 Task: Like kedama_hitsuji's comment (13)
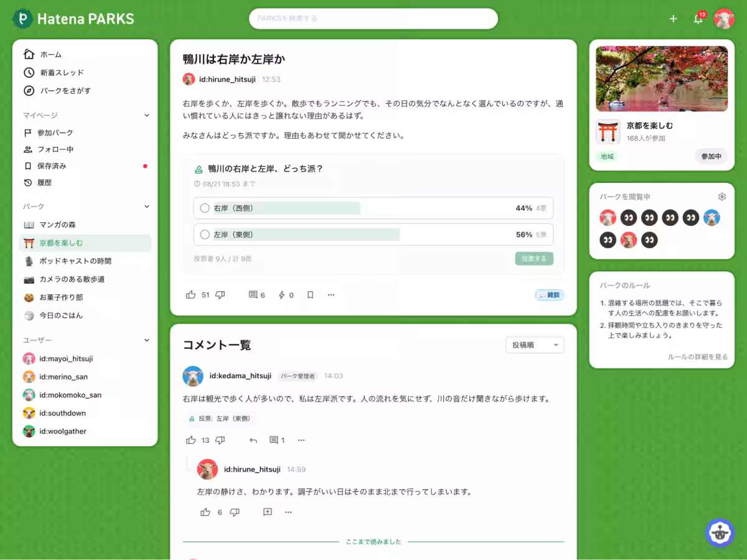[191, 440]
